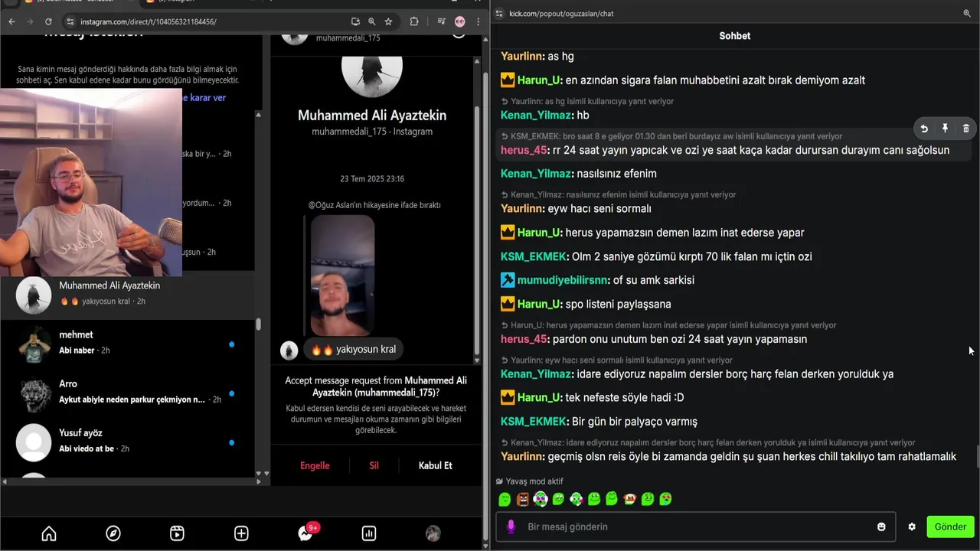Click Arro's lion avatar in request list
Screen dimensions: 980x551
coord(34,393)
